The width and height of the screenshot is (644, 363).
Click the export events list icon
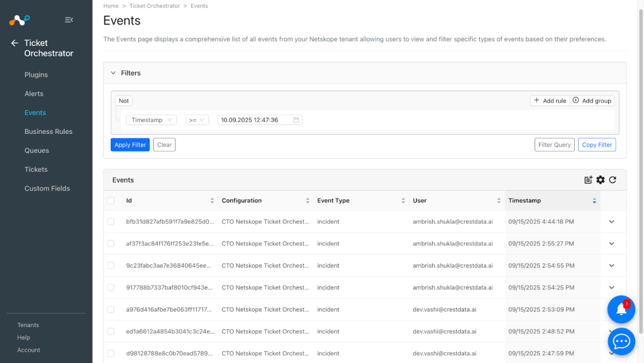[588, 180]
